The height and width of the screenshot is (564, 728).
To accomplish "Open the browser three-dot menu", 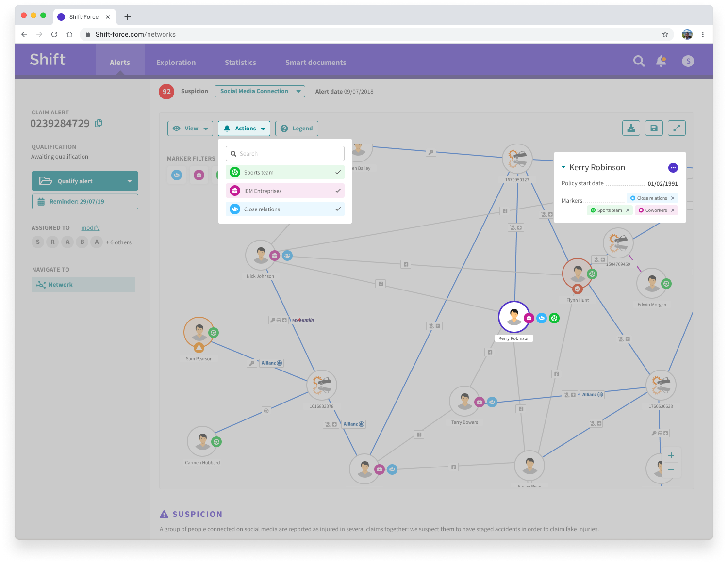I will pos(703,34).
